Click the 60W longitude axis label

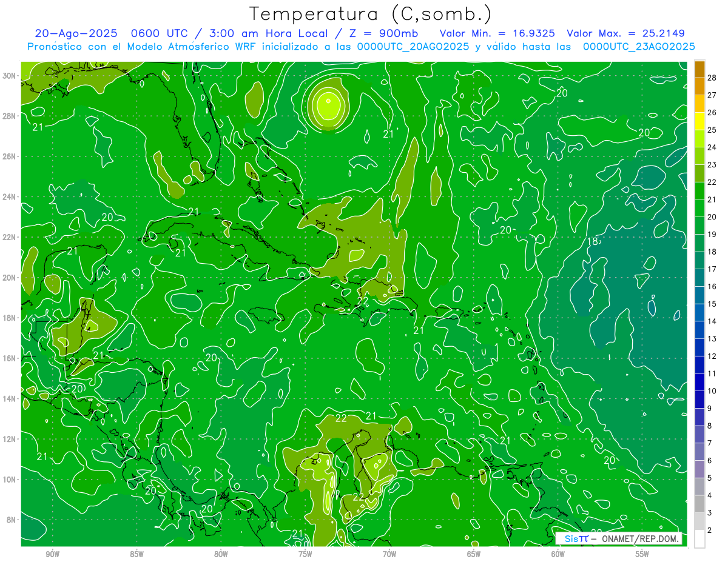558,554
